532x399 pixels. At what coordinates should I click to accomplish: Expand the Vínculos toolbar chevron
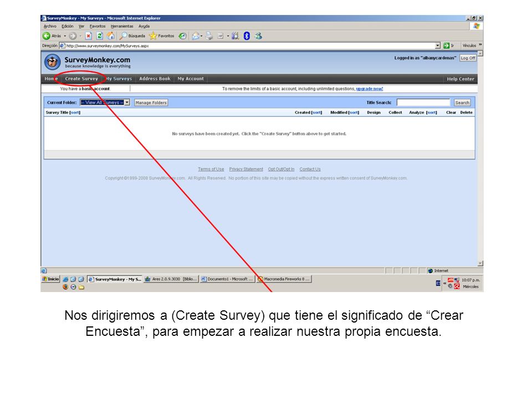point(480,45)
